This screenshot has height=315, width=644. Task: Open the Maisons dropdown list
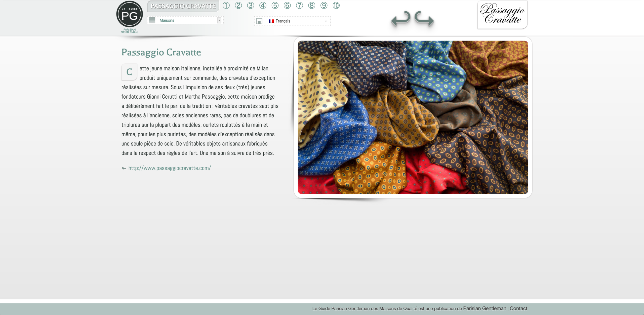pyautogui.click(x=185, y=20)
